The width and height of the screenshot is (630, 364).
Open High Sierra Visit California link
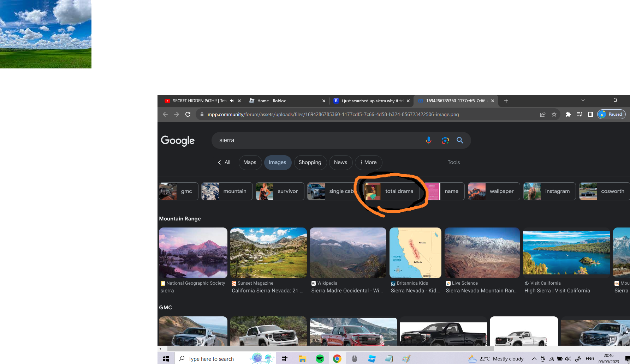[x=557, y=291]
